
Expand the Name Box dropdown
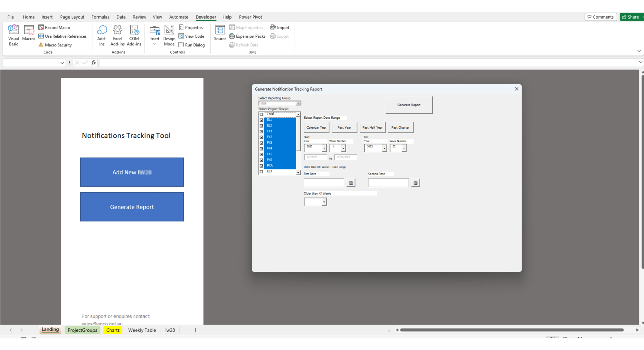point(62,63)
